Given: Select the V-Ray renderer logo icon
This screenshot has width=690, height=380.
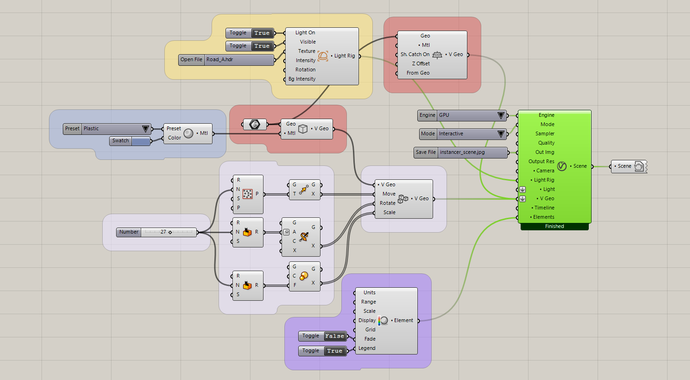Looking at the screenshot, I should point(562,166).
